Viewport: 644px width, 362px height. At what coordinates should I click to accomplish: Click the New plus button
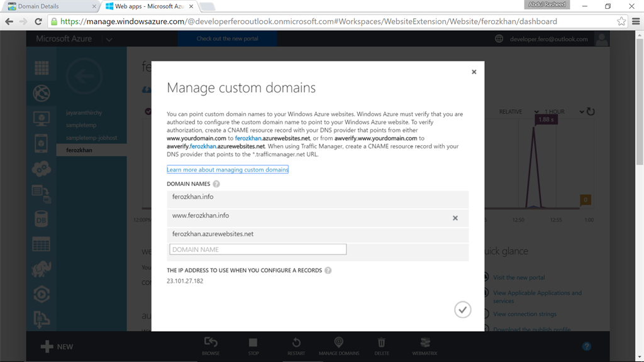coord(57,347)
